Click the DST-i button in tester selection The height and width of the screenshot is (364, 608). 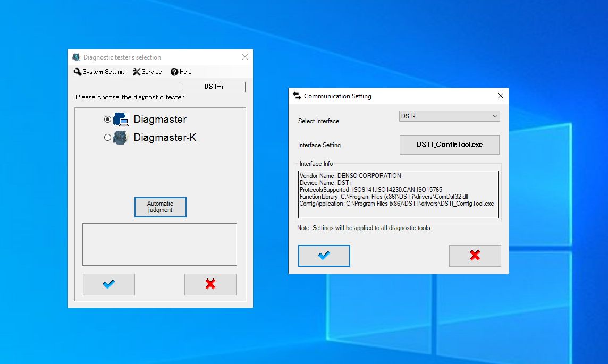tap(212, 87)
